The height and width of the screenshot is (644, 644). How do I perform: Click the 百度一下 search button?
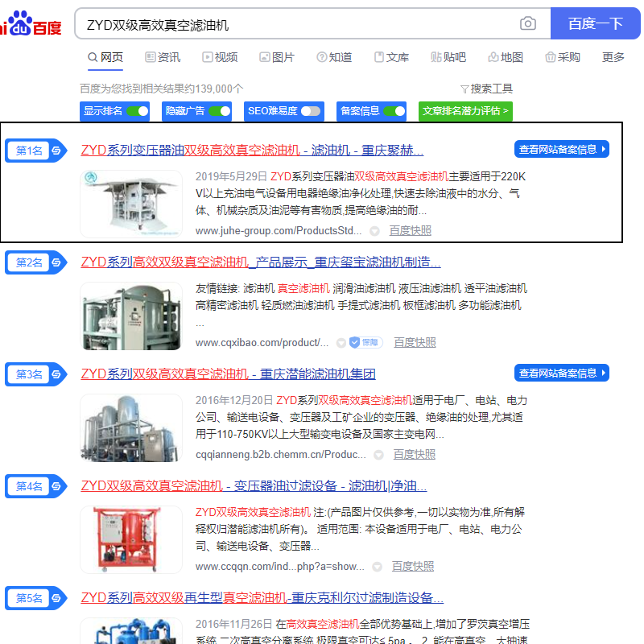click(595, 23)
